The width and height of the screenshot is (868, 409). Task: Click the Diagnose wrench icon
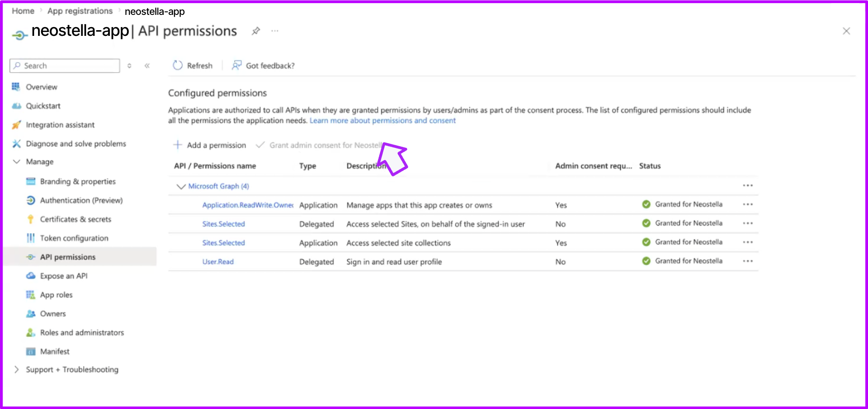pyautogui.click(x=16, y=143)
